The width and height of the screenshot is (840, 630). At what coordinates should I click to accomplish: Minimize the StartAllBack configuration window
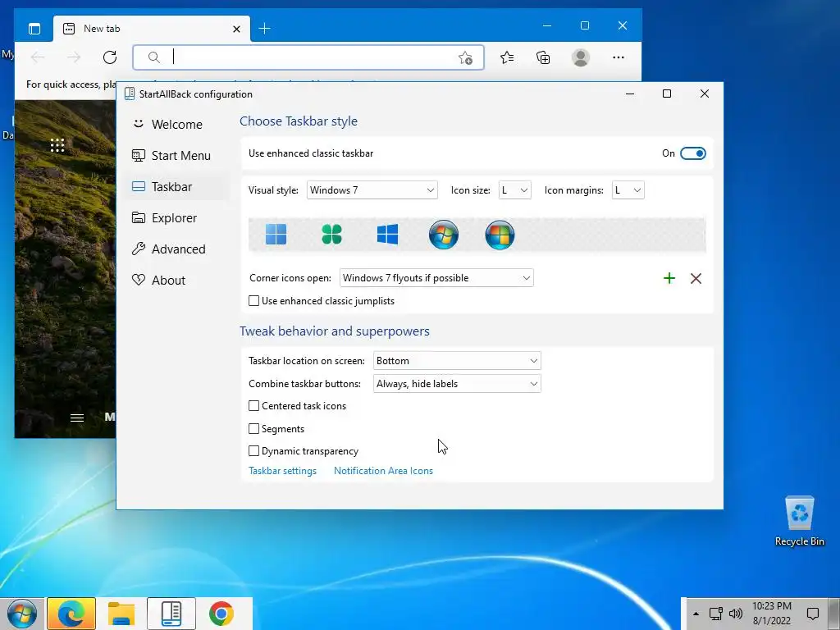630,94
